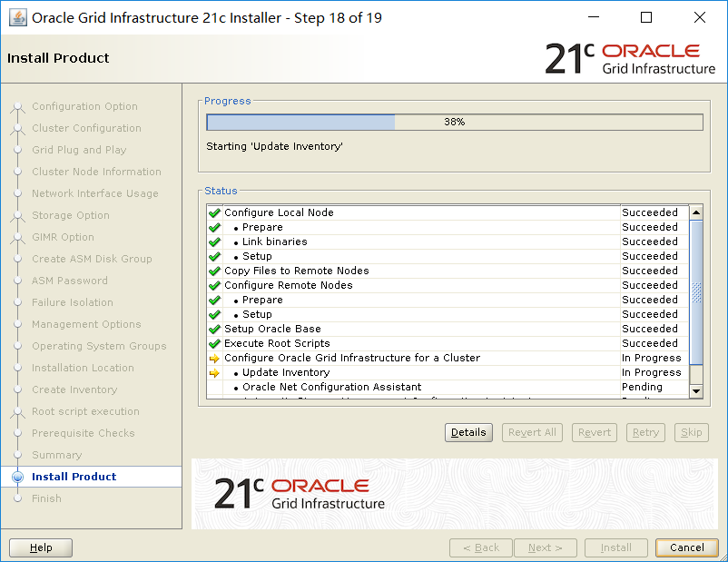Click the 38% progress bar
The image size is (728, 562).
point(455,123)
